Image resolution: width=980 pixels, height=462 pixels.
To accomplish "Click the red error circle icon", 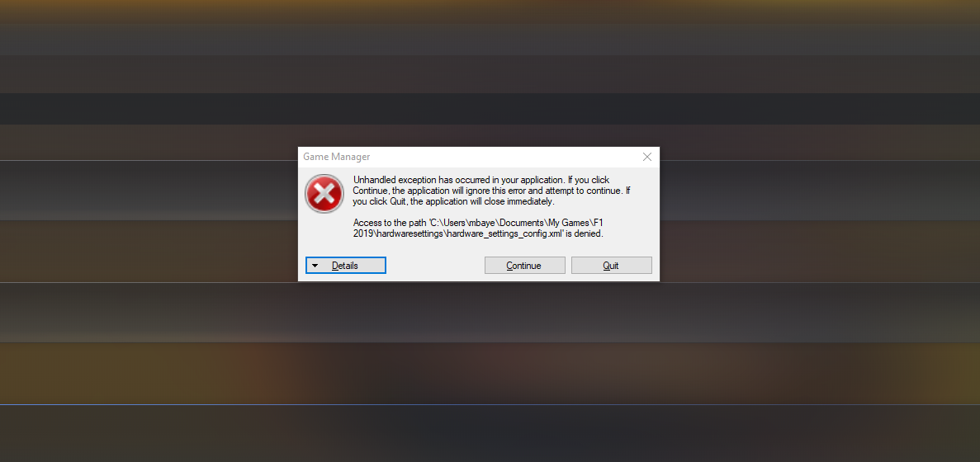I will pos(324,194).
